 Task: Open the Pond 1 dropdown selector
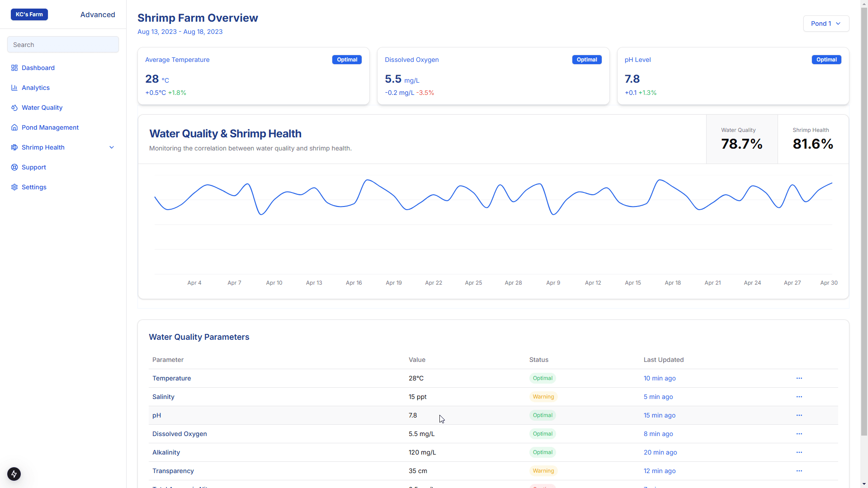coord(826,23)
